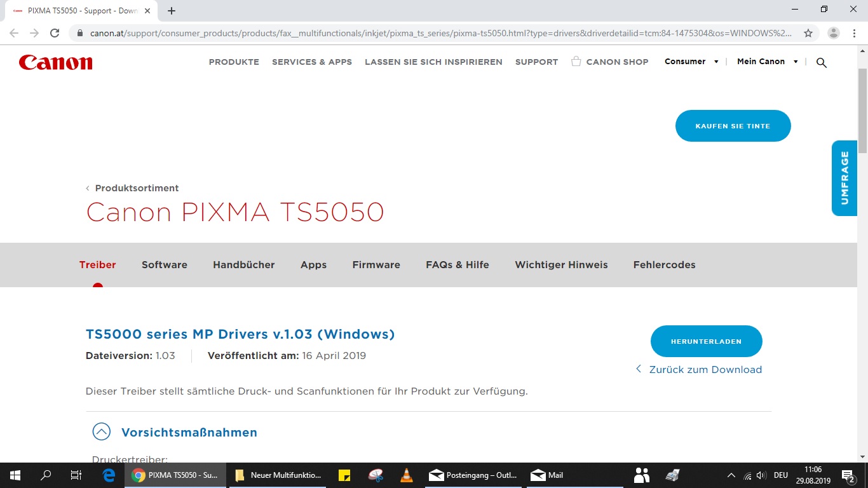The image size is (868, 488).
Task: Open Windows Start menu
Action: [x=15, y=475]
